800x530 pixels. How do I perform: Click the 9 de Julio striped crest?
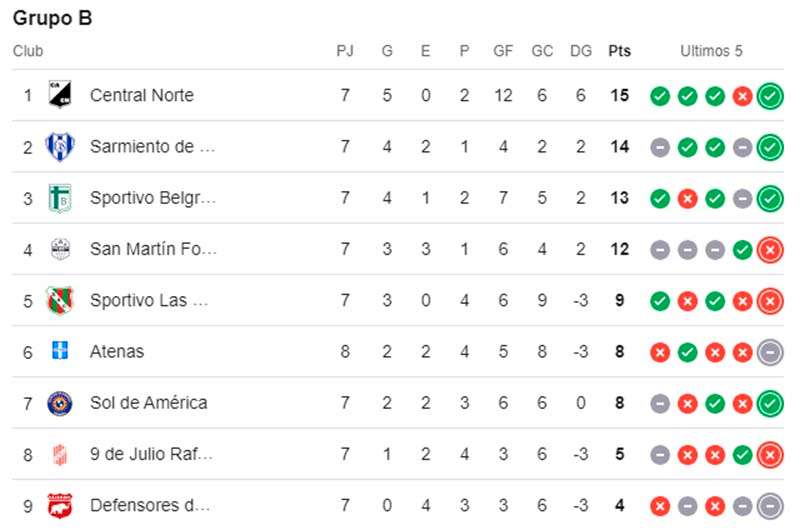pyautogui.click(x=60, y=454)
